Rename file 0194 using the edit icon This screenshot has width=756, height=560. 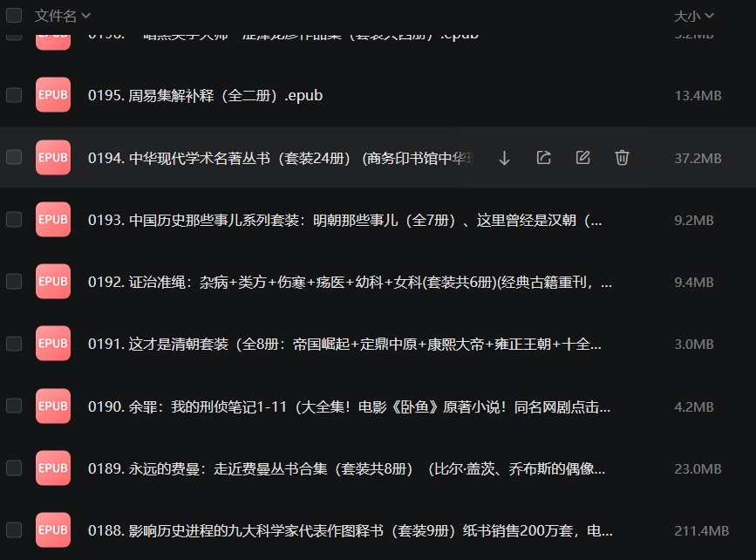click(x=582, y=158)
